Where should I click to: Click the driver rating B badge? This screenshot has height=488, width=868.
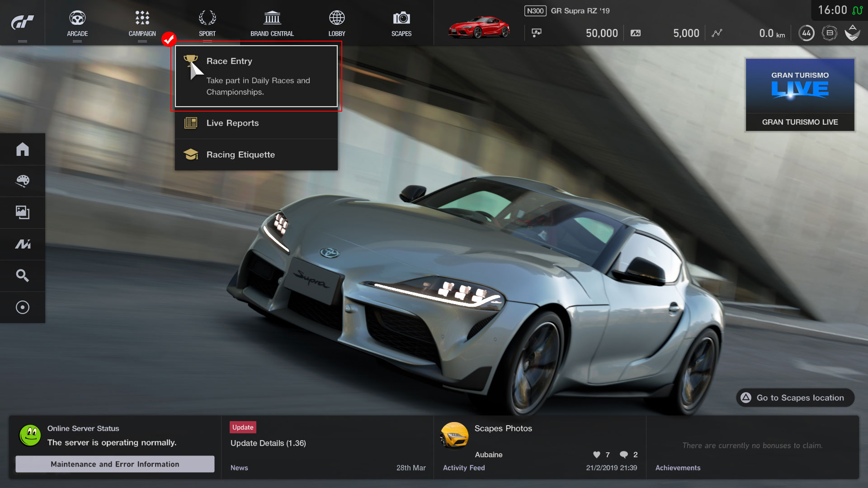pyautogui.click(x=830, y=33)
